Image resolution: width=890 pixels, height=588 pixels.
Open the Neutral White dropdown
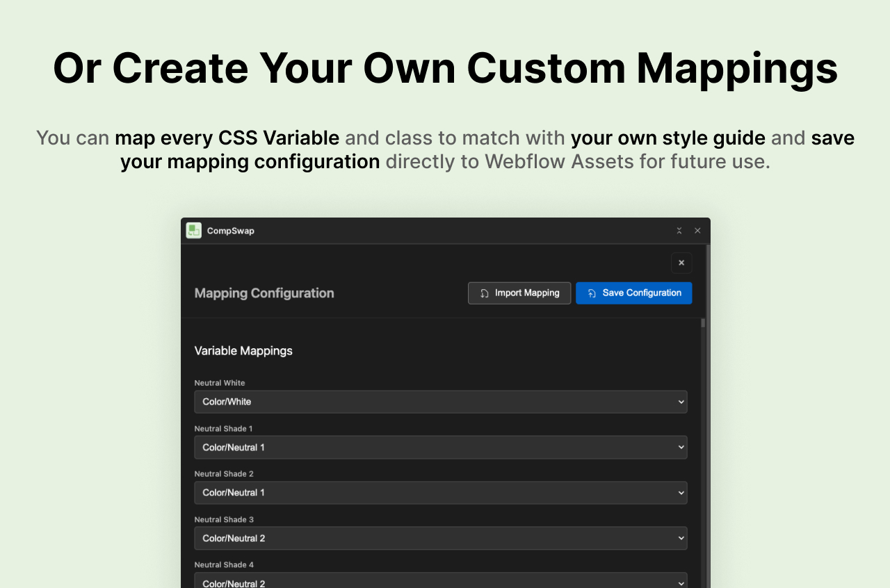tap(441, 402)
